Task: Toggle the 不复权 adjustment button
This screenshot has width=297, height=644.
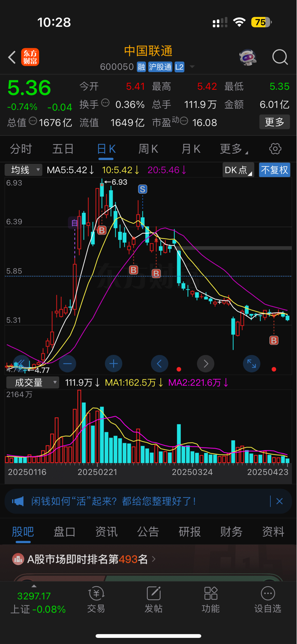Action: [x=275, y=170]
